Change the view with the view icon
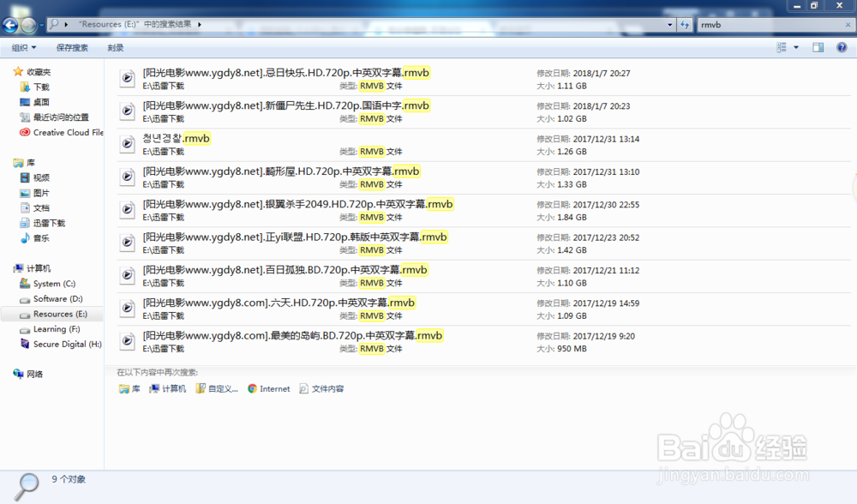Viewport: 857px width, 504px height. point(782,47)
